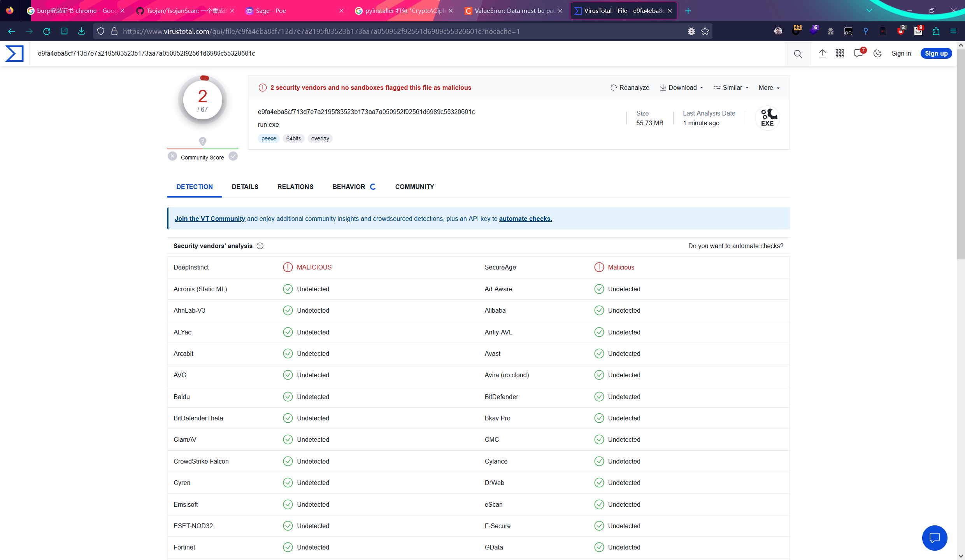This screenshot has width=965, height=560.
Task: Click Sign in link
Action: pos(901,54)
